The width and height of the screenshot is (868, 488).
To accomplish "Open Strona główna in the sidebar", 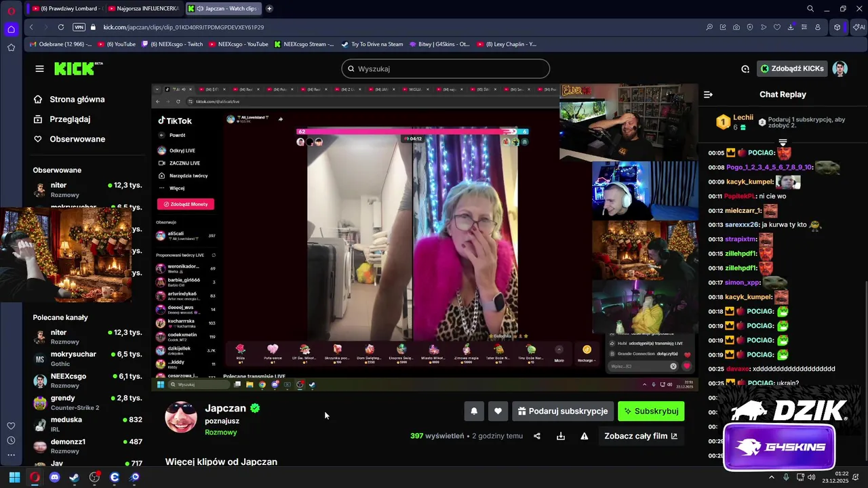I will (x=77, y=99).
